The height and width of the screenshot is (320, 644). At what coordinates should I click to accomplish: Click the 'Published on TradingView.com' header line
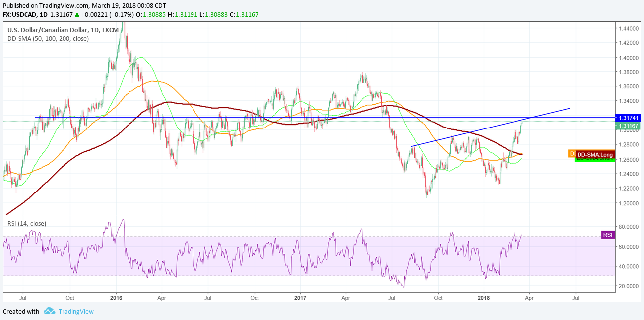click(x=84, y=5)
